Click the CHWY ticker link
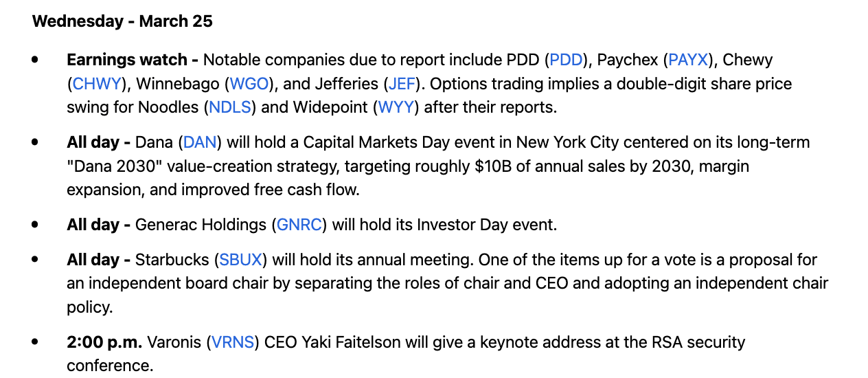Viewport: 868px width, 378px height. [97, 85]
